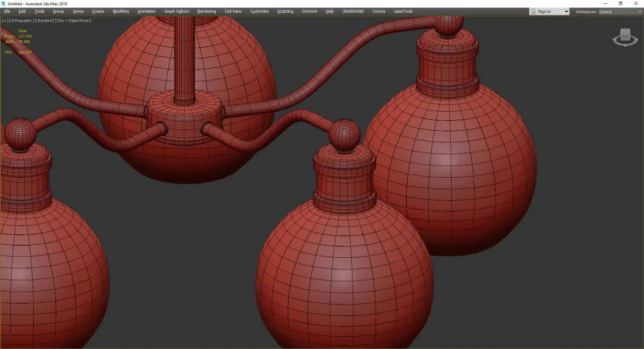Open the Views menu
This screenshot has width=644, height=349.
tap(78, 11)
